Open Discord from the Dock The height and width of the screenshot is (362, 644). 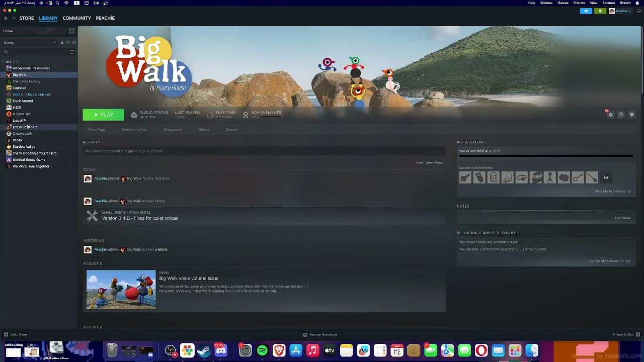click(x=221, y=350)
